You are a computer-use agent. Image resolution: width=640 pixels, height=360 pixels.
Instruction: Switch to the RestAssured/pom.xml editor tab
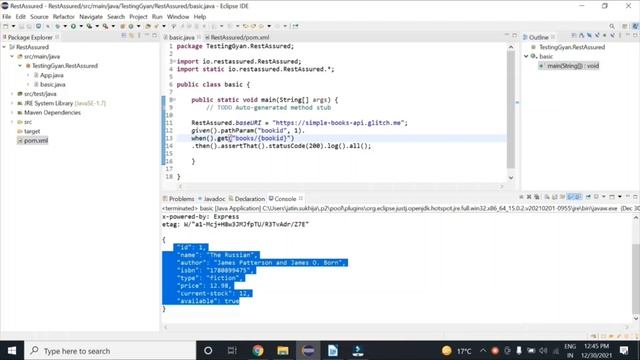pos(240,37)
